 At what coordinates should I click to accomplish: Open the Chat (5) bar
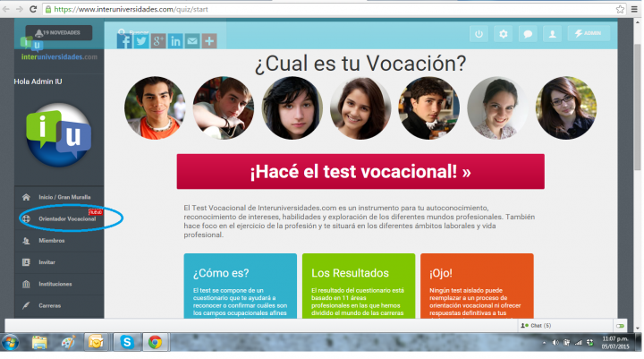pyautogui.click(x=565, y=326)
